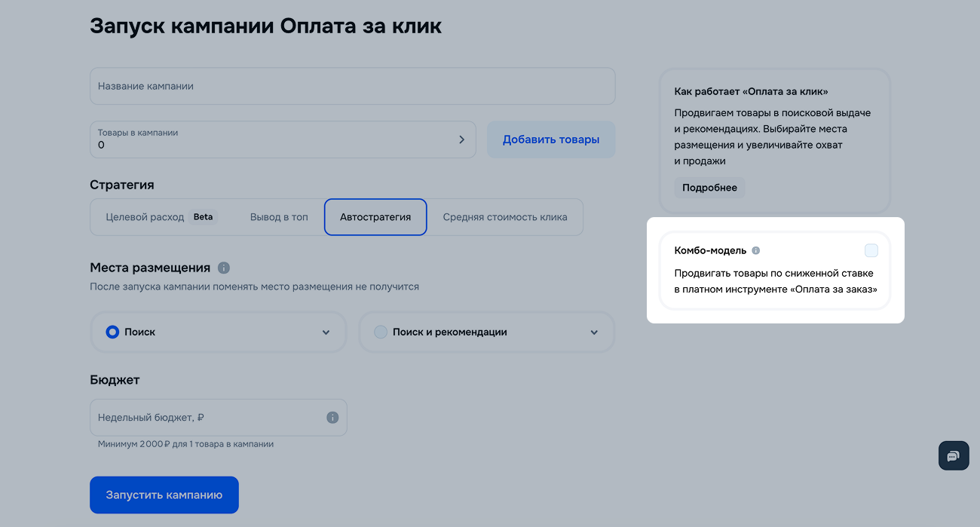Switch to Целевой расход strategy
The image size is (980, 527).
click(x=145, y=217)
